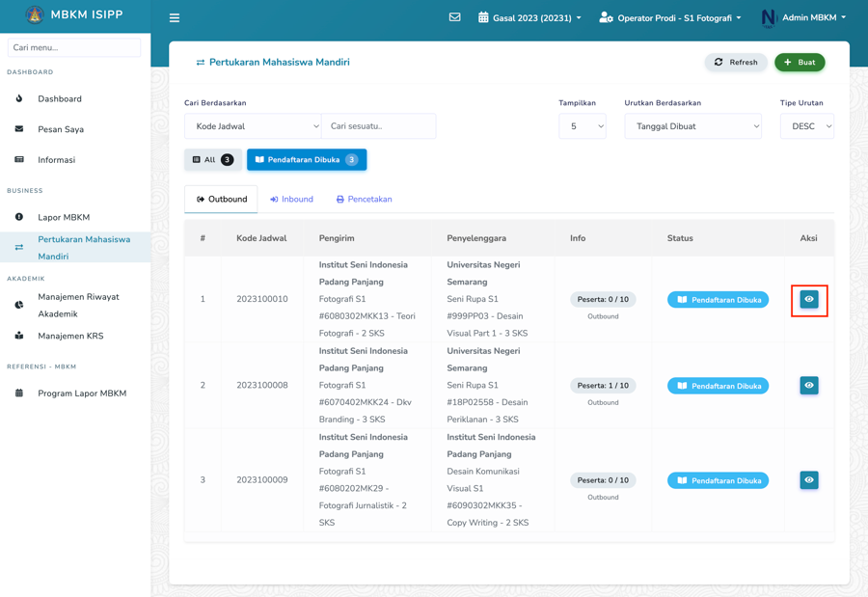Viewport: 868px width, 597px height.
Task: Filter by Pendaftaran Dibuka status
Action: coord(306,160)
